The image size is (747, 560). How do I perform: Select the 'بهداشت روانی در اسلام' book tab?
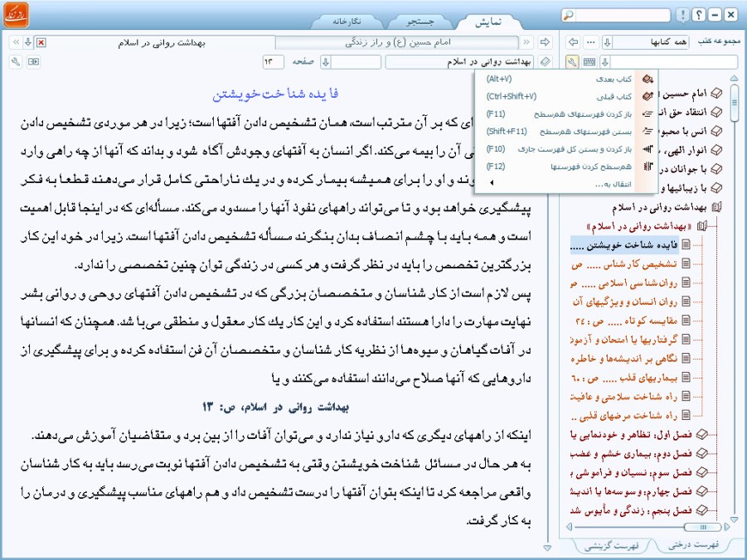pyautogui.click(x=161, y=43)
